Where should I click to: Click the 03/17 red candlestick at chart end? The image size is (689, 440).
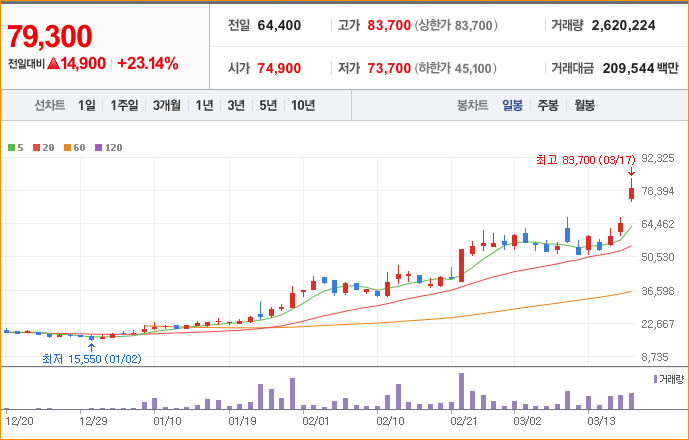pos(631,193)
